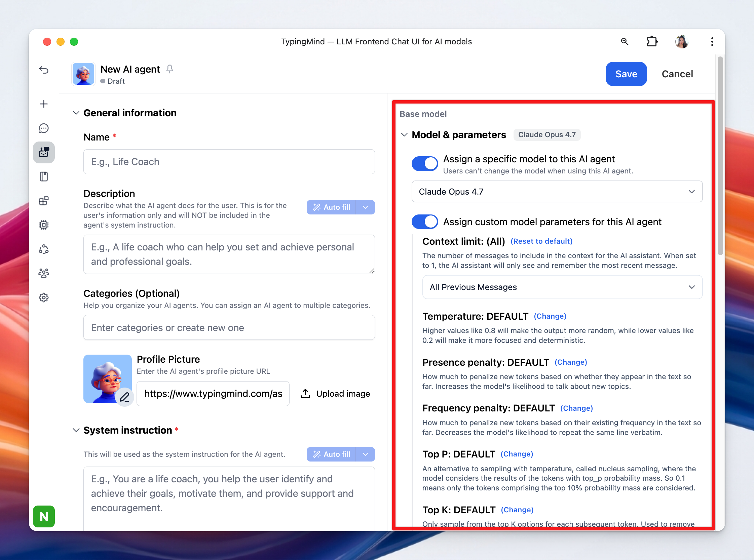Open the System instruction Auto fill dropdown arrow

(x=365, y=454)
